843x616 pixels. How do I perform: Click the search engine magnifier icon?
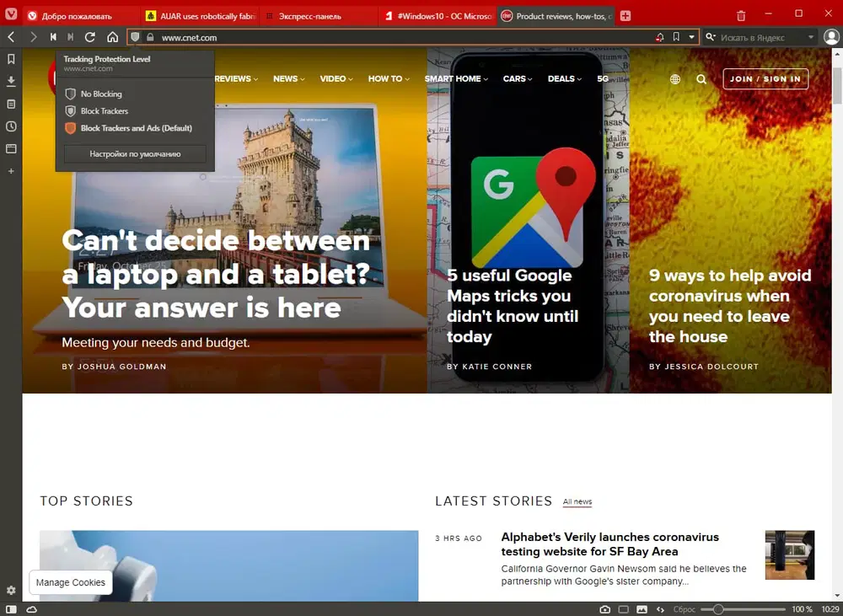pos(711,37)
